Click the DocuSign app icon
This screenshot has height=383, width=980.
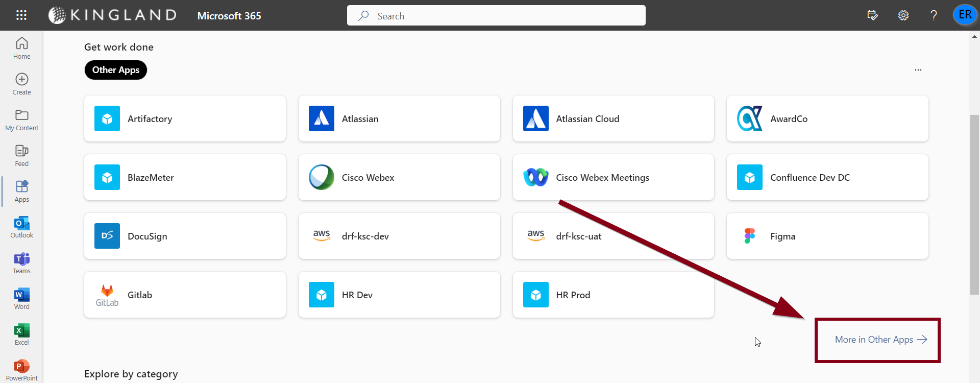coord(107,236)
